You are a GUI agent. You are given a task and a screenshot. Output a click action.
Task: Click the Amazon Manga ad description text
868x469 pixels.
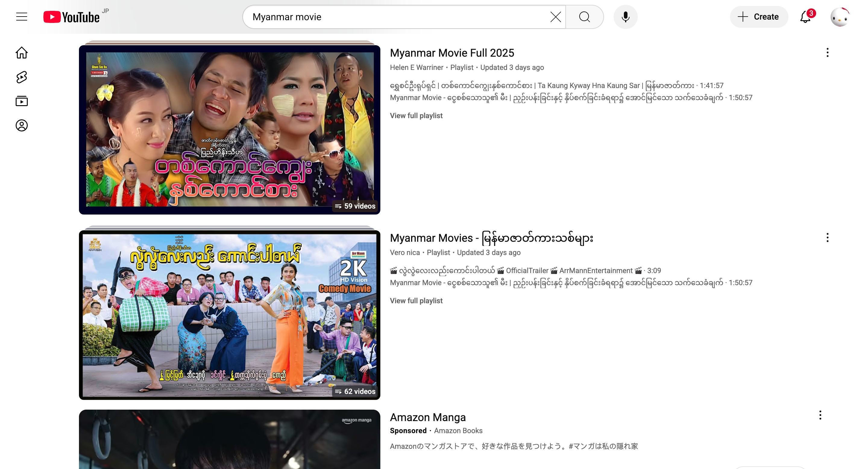click(514, 446)
